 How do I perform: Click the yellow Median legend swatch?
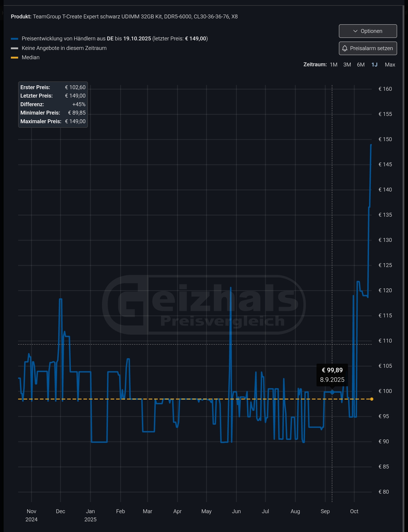pos(15,58)
